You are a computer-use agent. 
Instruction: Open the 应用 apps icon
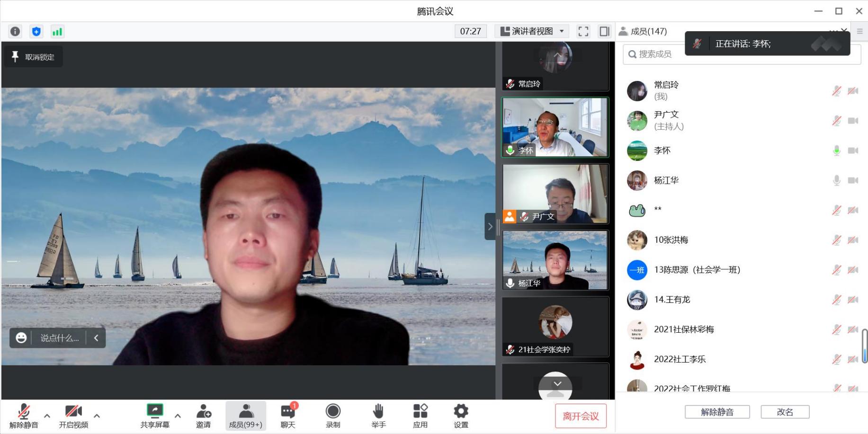pos(420,416)
